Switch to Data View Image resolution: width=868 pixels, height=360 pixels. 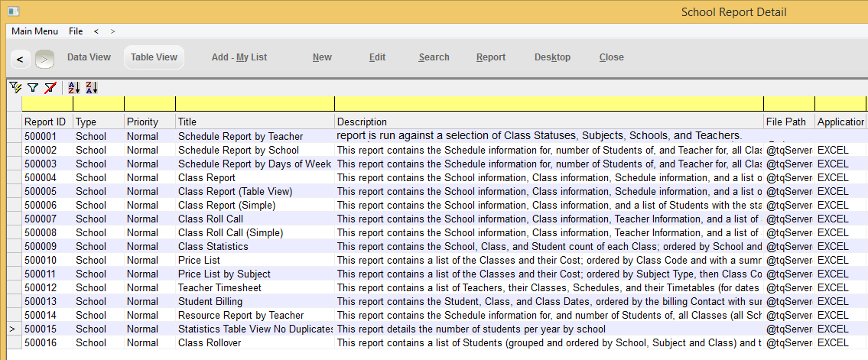tap(89, 57)
